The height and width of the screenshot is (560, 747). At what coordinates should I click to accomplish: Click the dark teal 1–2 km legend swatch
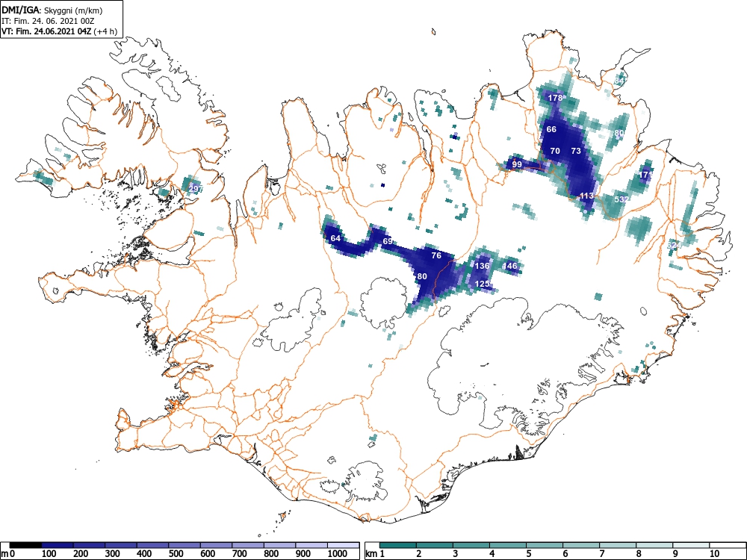tap(398, 545)
